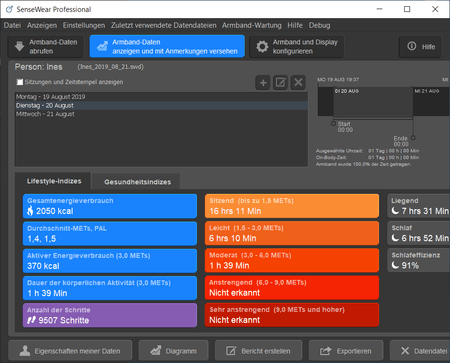Click the edit annotation pencil icon
The image size is (450, 363).
coord(280,82)
